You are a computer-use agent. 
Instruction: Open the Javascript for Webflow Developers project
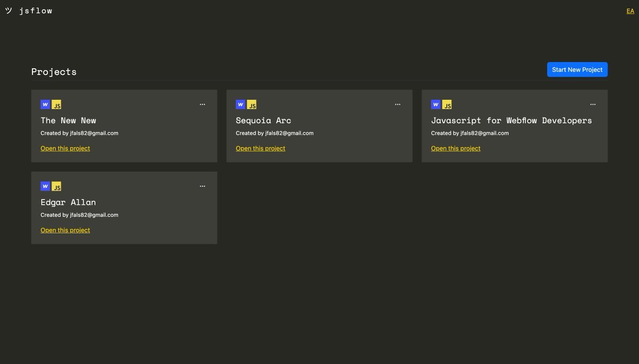click(456, 148)
